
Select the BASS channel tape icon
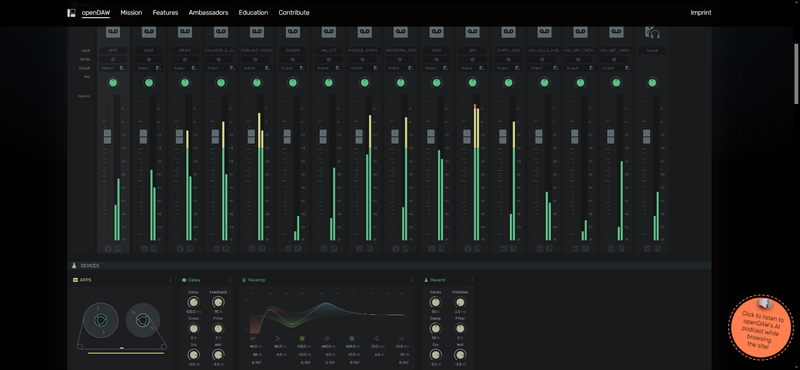[x=149, y=32]
